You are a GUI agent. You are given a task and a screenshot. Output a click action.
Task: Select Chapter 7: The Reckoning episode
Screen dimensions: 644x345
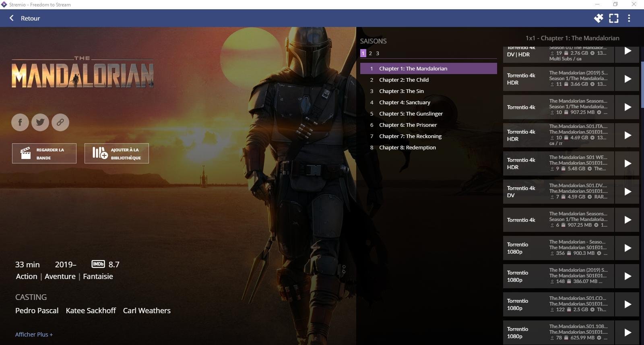tap(429, 136)
